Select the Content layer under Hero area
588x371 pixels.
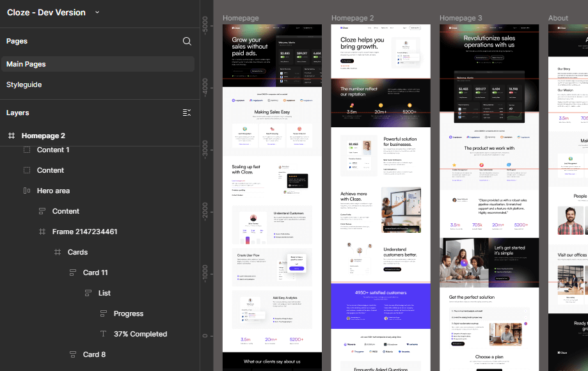[66, 211]
